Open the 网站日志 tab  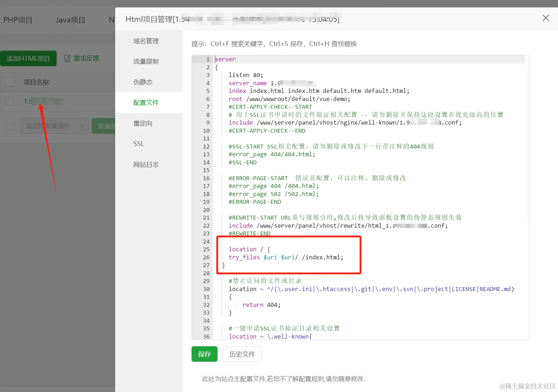(x=146, y=164)
